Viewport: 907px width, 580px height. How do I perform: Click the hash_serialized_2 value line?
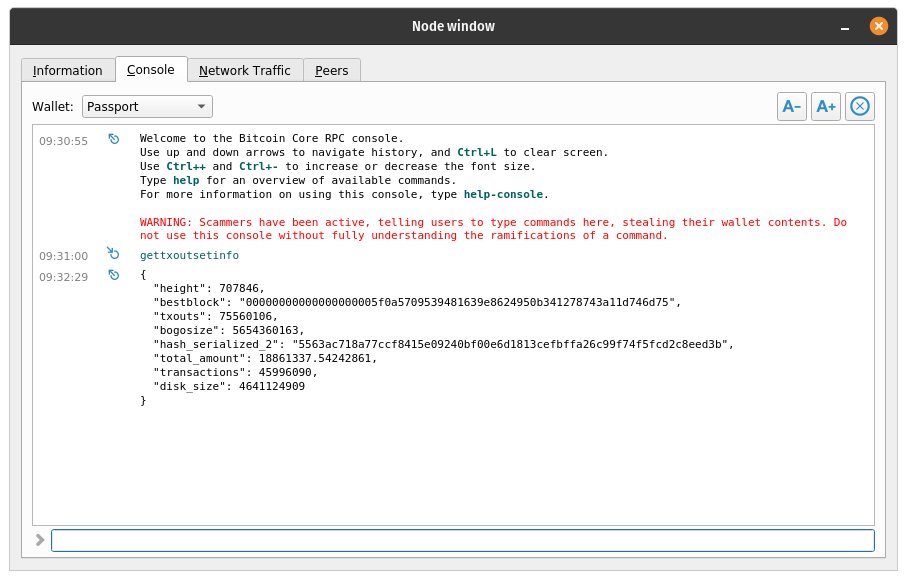pyautogui.click(x=443, y=344)
